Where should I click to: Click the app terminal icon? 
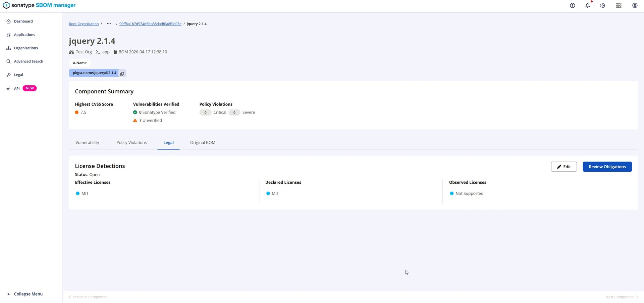[x=98, y=52]
